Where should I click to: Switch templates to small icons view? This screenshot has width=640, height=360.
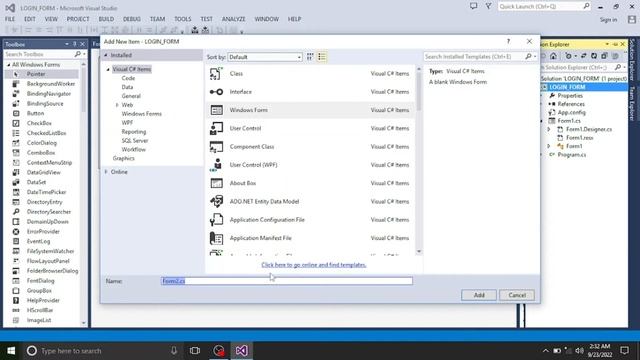(x=310, y=57)
